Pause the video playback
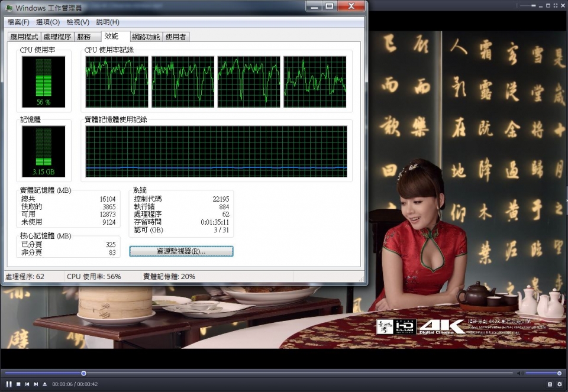Viewport: 568px width, 392px height. point(9,384)
